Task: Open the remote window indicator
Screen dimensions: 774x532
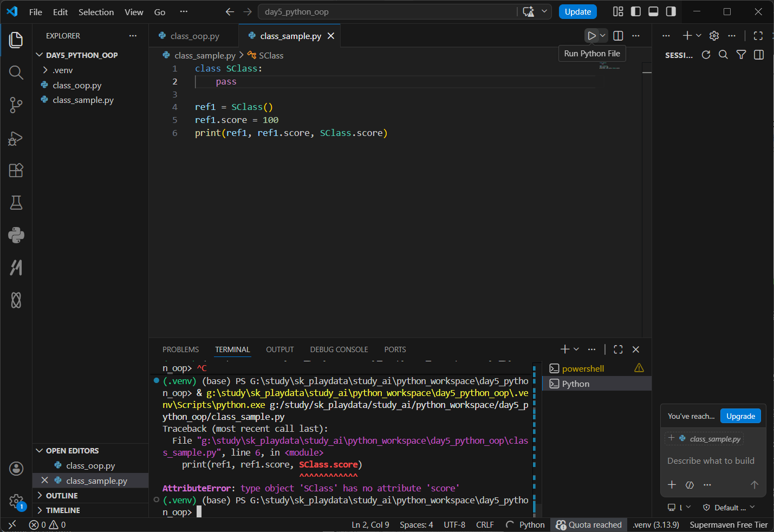Action: pos(12,524)
